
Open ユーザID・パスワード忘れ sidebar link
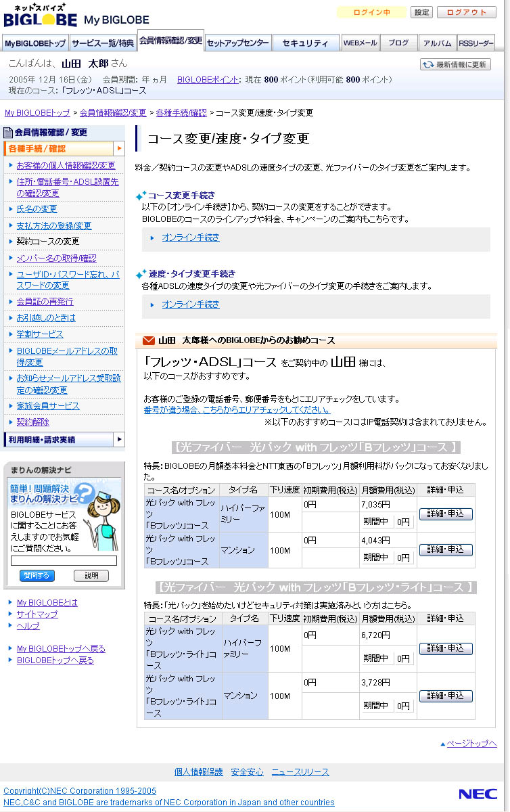(x=68, y=280)
